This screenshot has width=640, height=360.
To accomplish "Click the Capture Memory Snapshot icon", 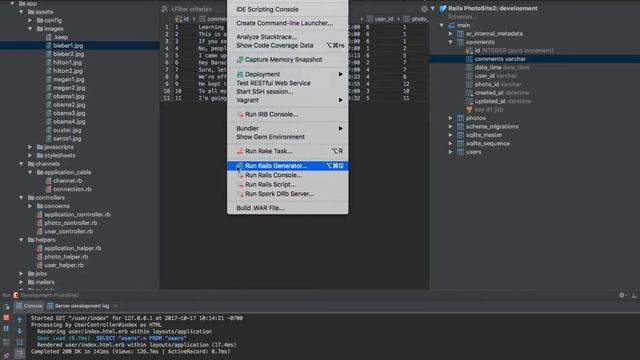I will (x=240, y=60).
